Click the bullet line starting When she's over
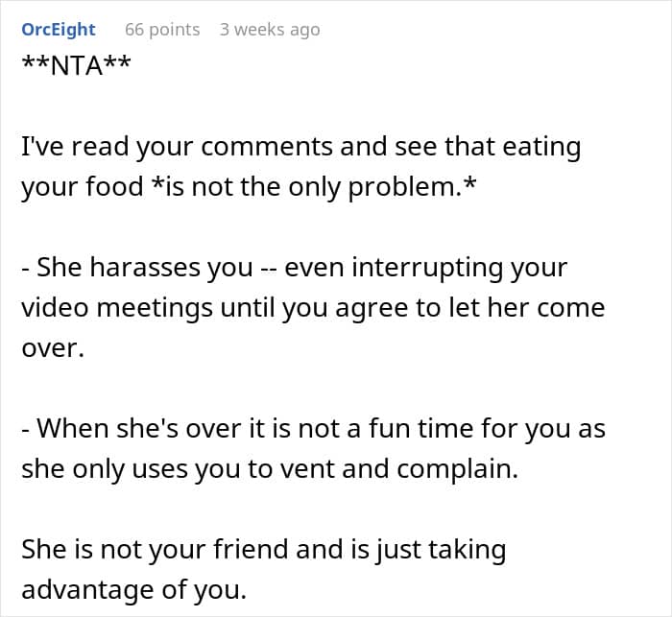The height and width of the screenshot is (617, 672). [313, 429]
